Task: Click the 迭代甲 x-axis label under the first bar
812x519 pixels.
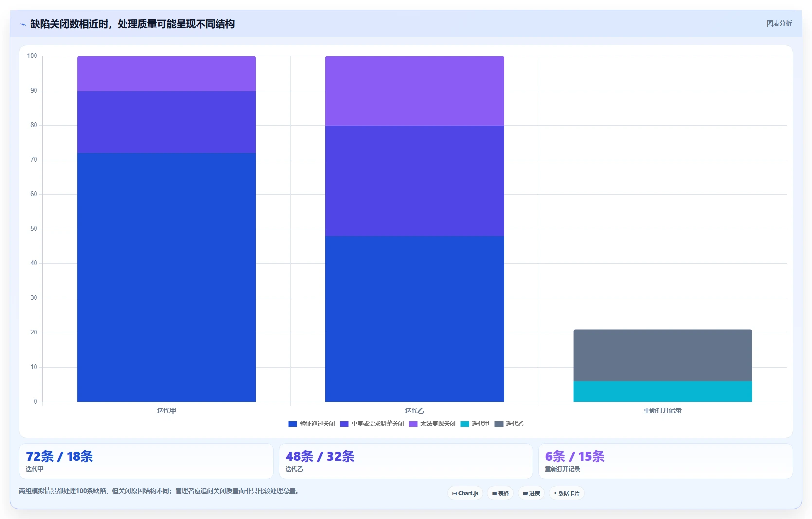Action: pyautogui.click(x=166, y=410)
